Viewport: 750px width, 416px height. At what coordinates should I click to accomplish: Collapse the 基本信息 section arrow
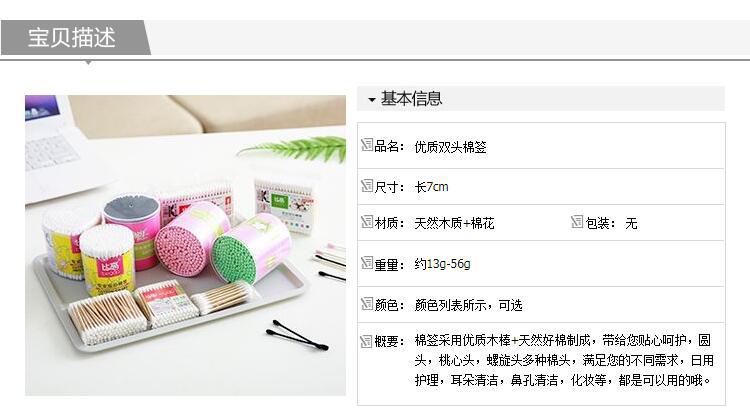coord(372,99)
